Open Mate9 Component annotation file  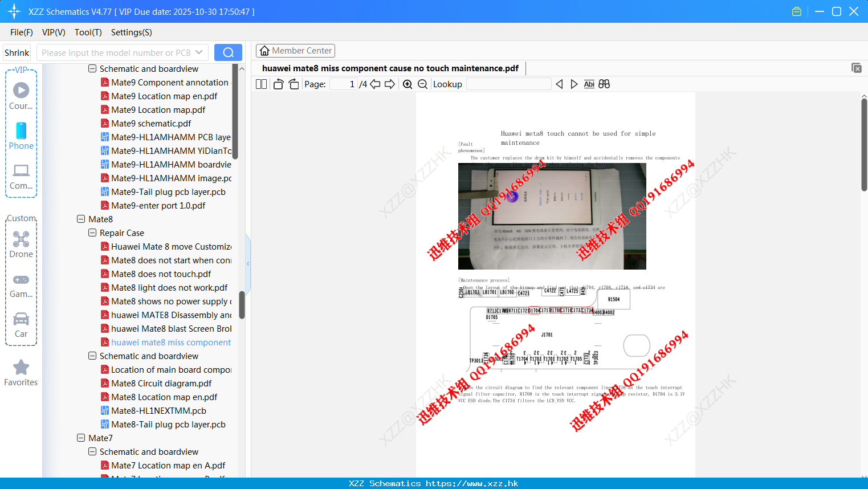[166, 82]
